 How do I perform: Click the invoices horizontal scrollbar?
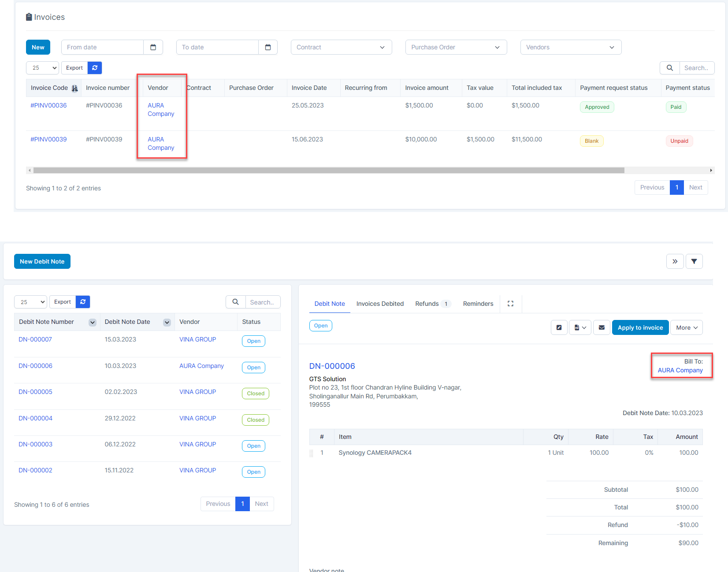328,170
